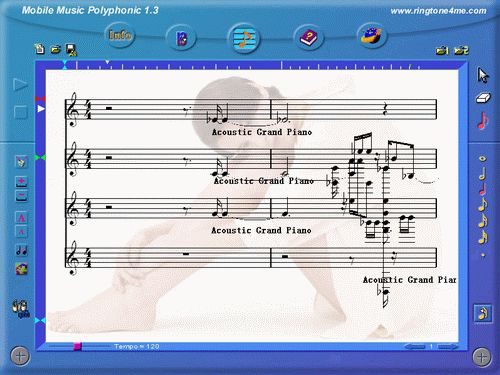Go to next page with the right arrow
This screenshot has height=375, width=500.
coord(447,347)
